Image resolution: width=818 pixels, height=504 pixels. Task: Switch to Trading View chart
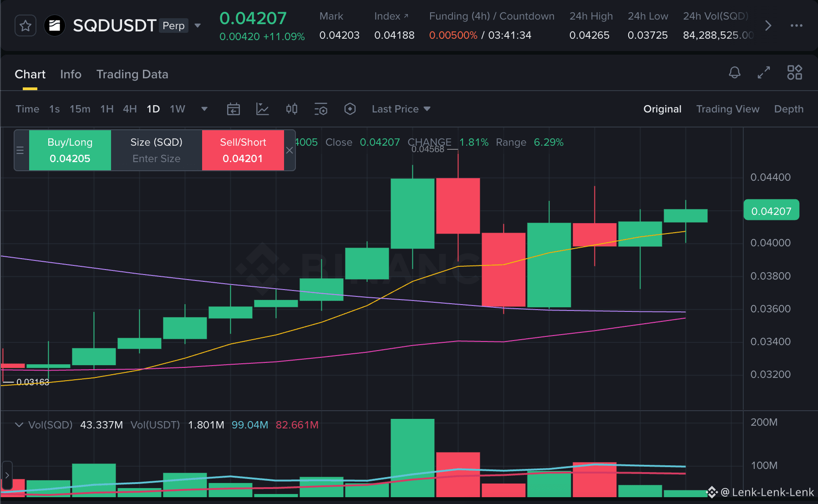coord(728,109)
